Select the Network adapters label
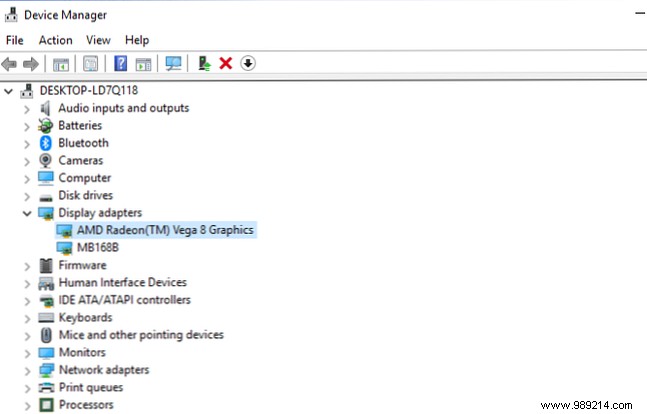647x414 pixels. (104, 370)
